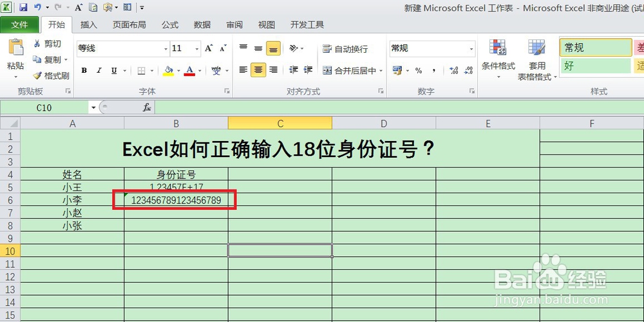Toggle middle vertical alignment
Screen dimensions: 644x322
pos(258,48)
